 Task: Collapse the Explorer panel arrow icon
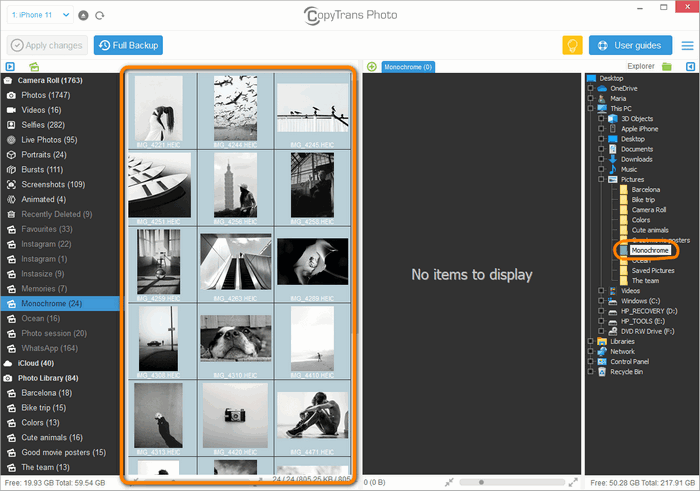point(690,67)
